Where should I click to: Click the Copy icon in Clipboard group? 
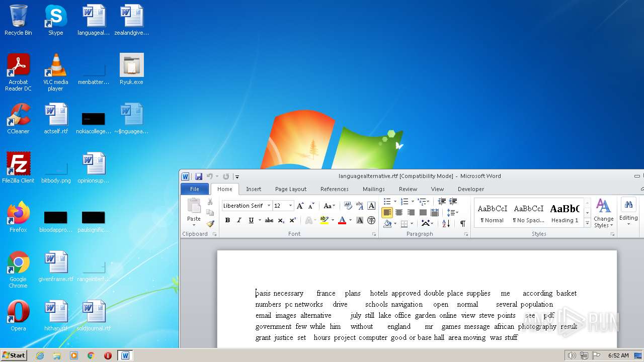pyautogui.click(x=210, y=213)
